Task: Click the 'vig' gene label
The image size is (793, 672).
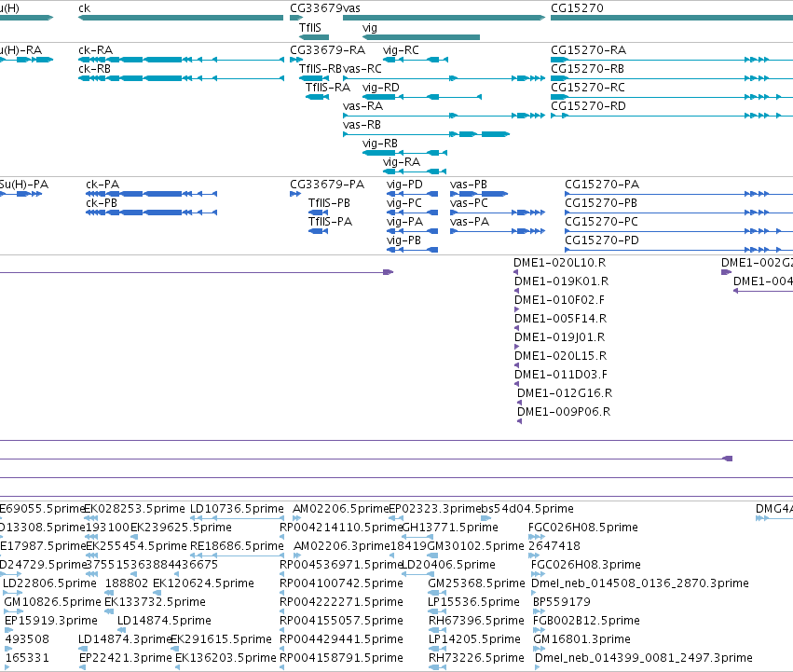Action: (x=370, y=28)
